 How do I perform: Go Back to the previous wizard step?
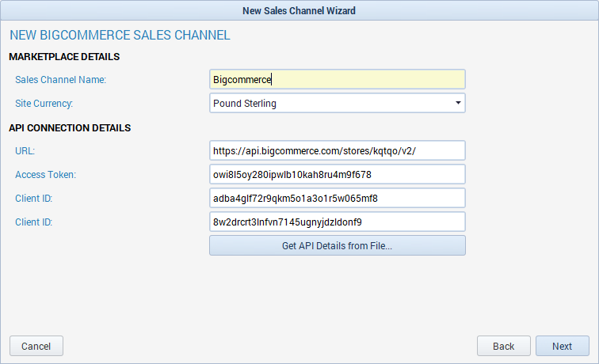[x=503, y=346]
